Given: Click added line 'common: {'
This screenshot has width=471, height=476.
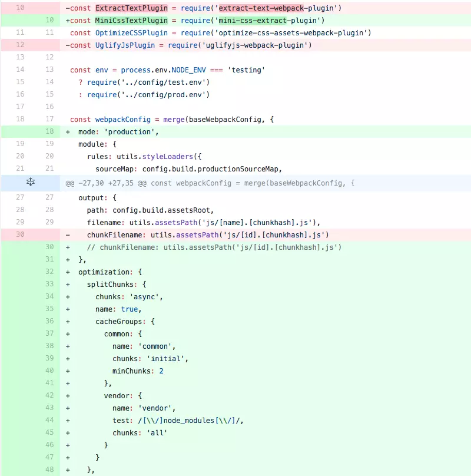Looking at the screenshot, I should (104, 334).
